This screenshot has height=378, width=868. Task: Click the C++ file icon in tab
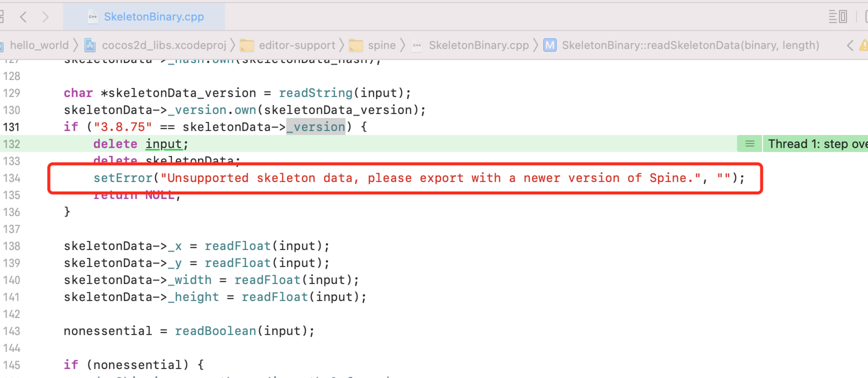click(93, 16)
